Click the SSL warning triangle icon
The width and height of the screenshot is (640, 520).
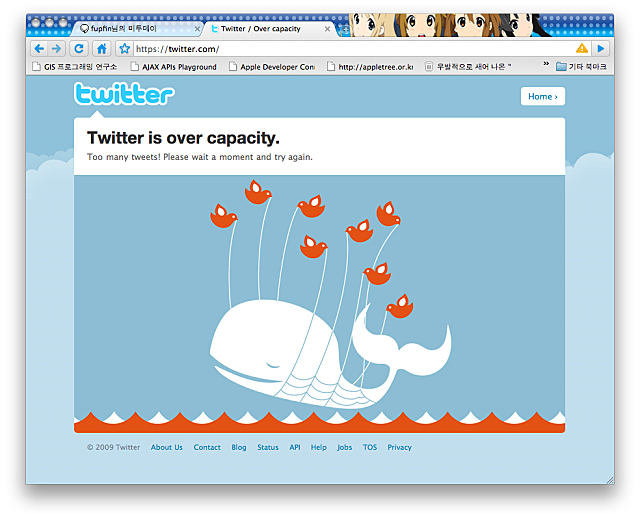(582, 49)
